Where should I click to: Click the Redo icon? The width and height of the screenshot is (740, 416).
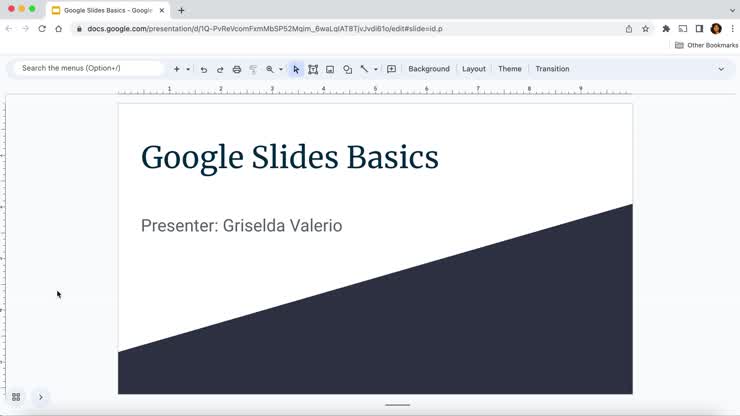pyautogui.click(x=220, y=69)
